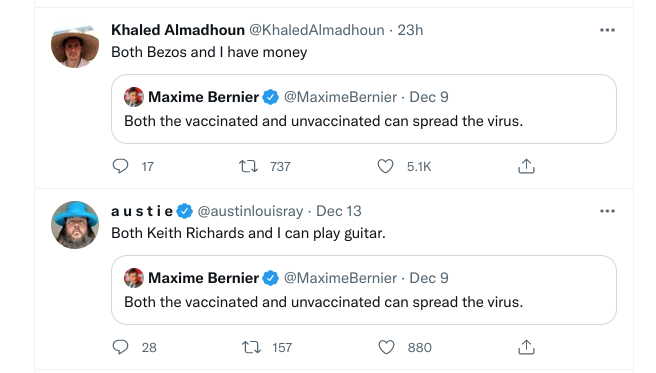Retweet Khaled Almadhoun's Bezos tweet
Screen dimensions: 656x373
pos(248,166)
